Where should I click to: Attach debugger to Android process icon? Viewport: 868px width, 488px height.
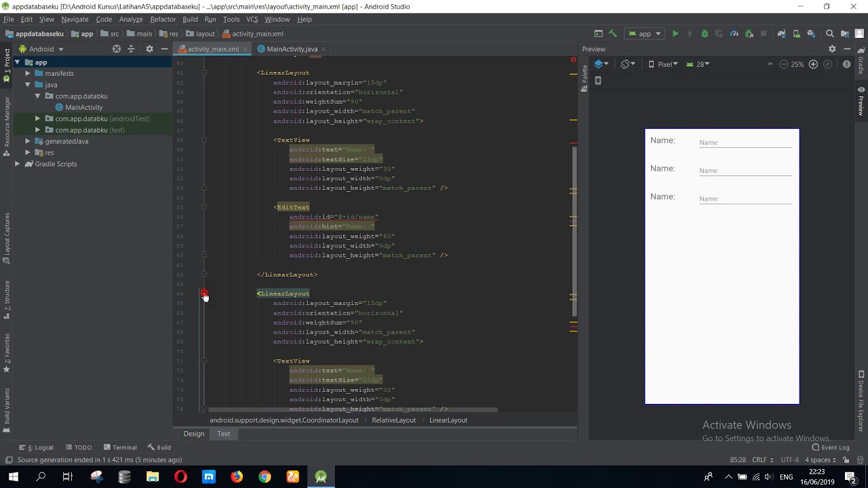[x=749, y=33]
